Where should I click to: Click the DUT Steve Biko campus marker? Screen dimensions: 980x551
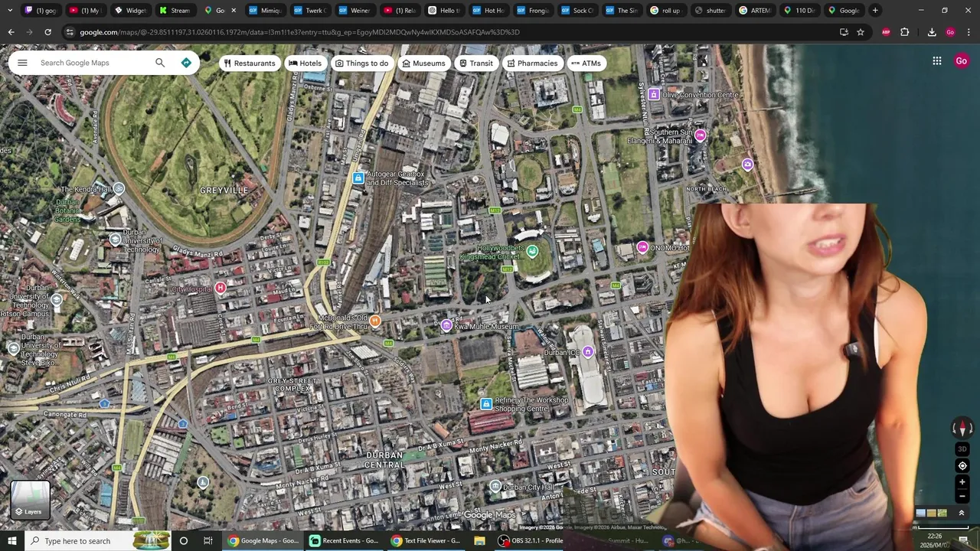tap(13, 349)
